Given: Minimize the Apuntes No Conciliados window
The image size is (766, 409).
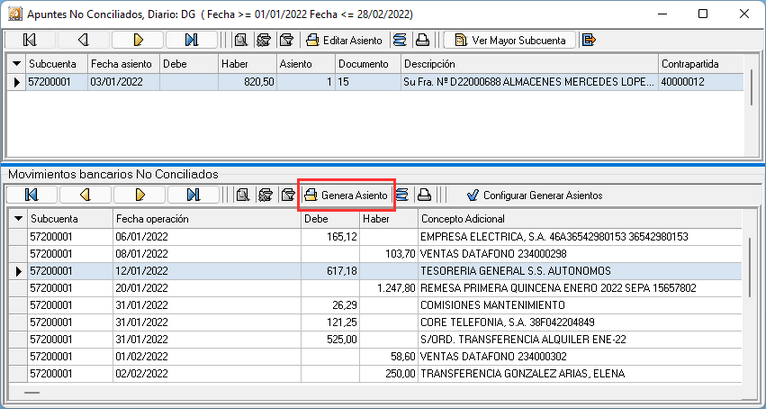Looking at the screenshot, I should click(x=660, y=14).
